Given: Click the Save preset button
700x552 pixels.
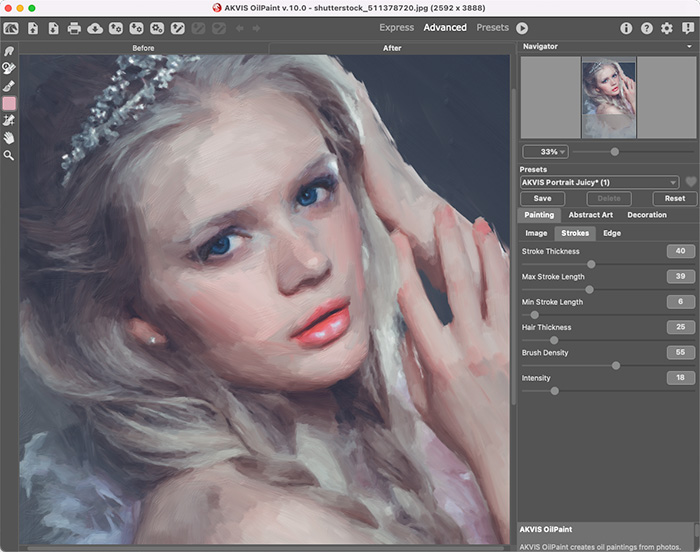Looking at the screenshot, I should click(x=542, y=198).
